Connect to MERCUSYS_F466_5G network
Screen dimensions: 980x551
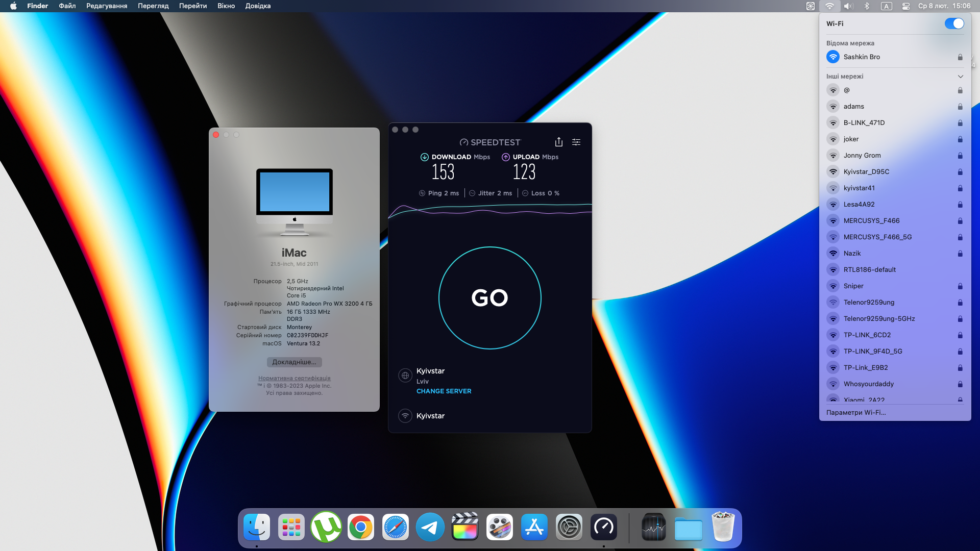(x=877, y=237)
